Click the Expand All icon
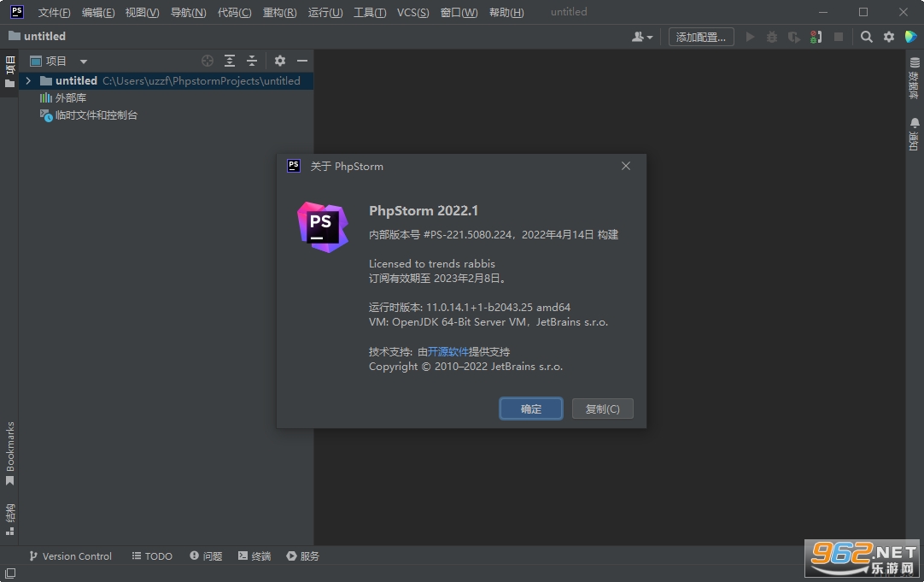 pyautogui.click(x=229, y=61)
